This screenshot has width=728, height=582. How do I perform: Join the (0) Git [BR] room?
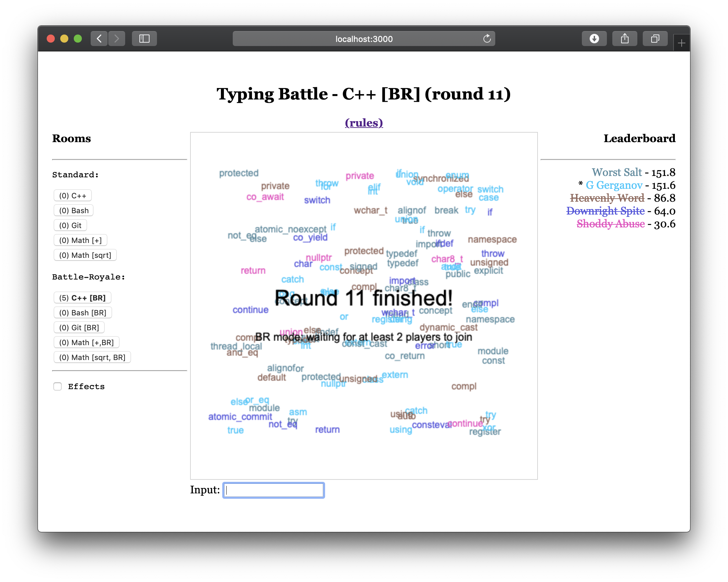point(79,328)
